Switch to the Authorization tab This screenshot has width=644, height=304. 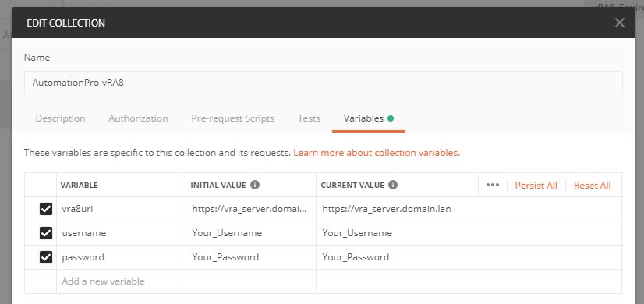(138, 118)
